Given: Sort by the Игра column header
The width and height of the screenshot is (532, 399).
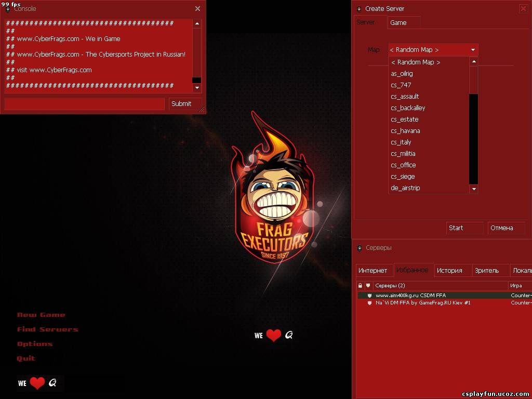Looking at the screenshot, I should click(520, 286).
